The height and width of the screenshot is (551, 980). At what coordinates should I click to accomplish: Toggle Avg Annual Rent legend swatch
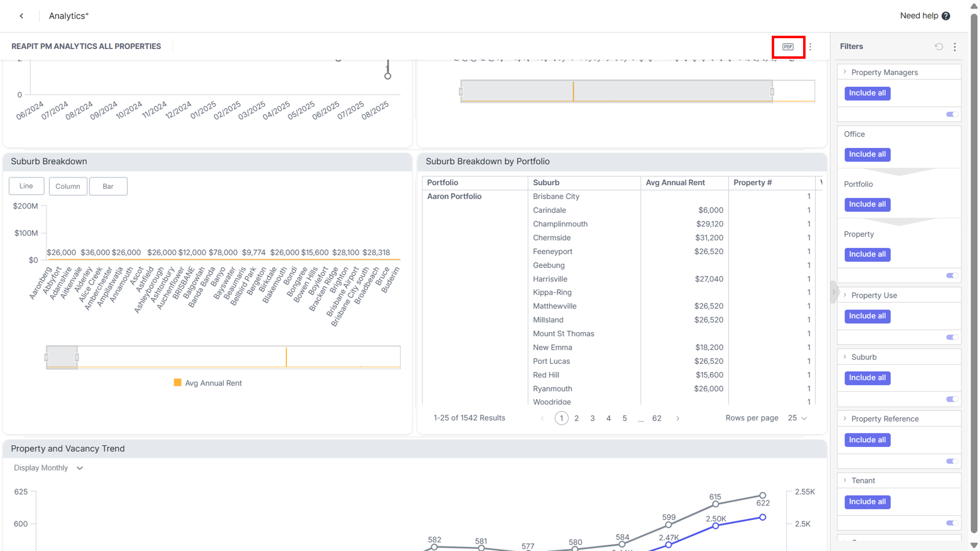coord(177,383)
